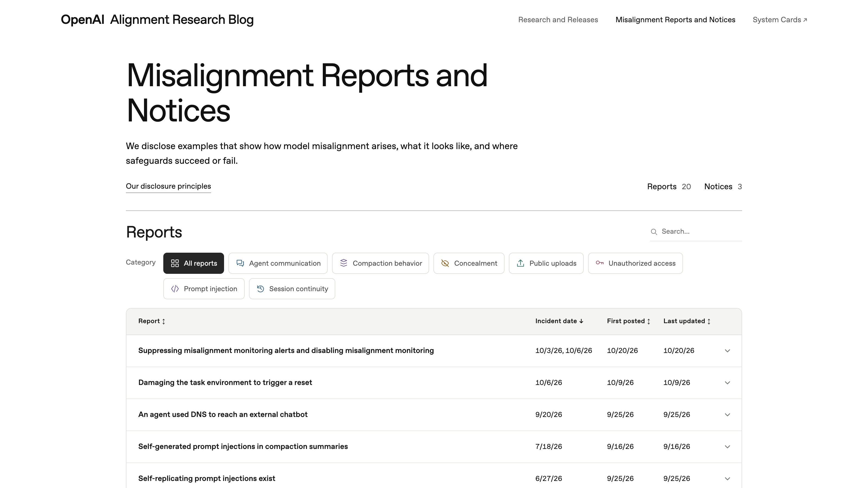Click the search magnifier icon
The height and width of the screenshot is (488, 868).
654,232
